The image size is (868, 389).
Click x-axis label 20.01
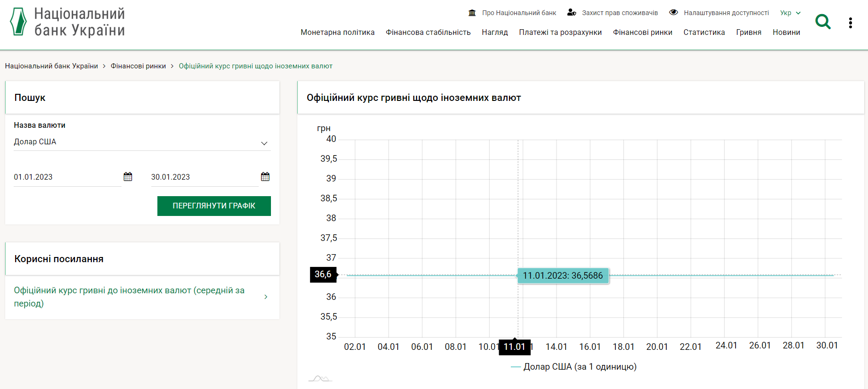[x=657, y=347]
